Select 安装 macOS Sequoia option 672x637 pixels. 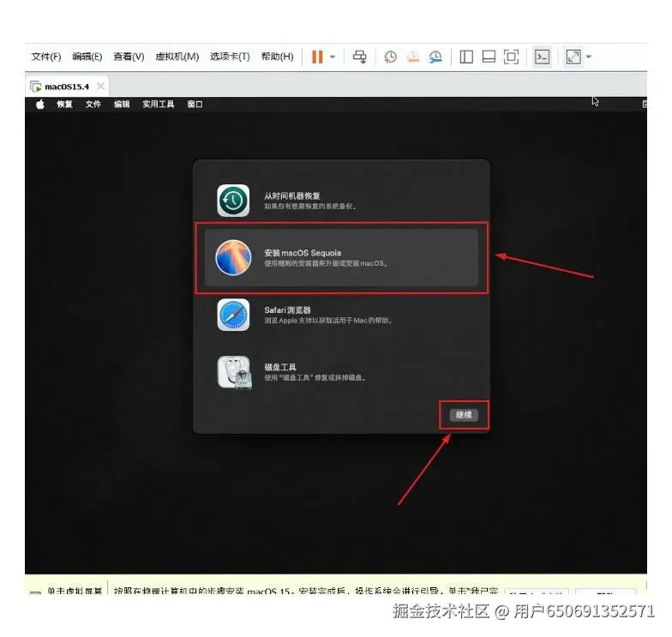[341, 257]
